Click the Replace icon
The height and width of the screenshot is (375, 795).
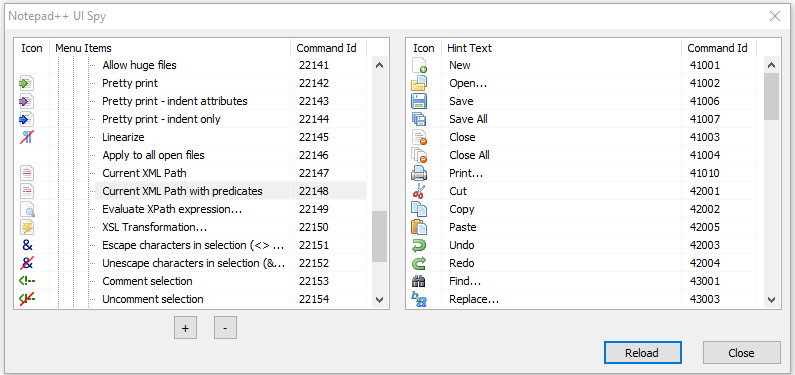click(x=419, y=299)
